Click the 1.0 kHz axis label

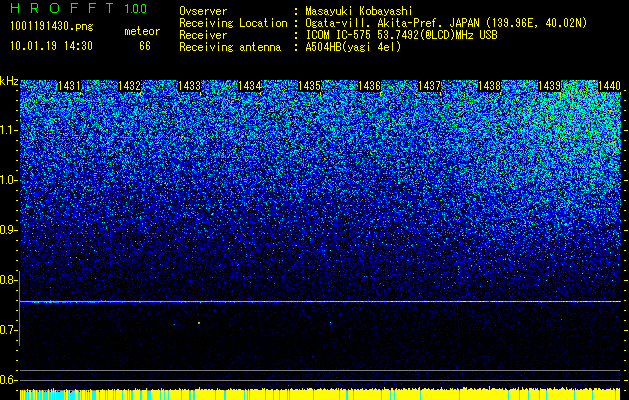coord(9,180)
